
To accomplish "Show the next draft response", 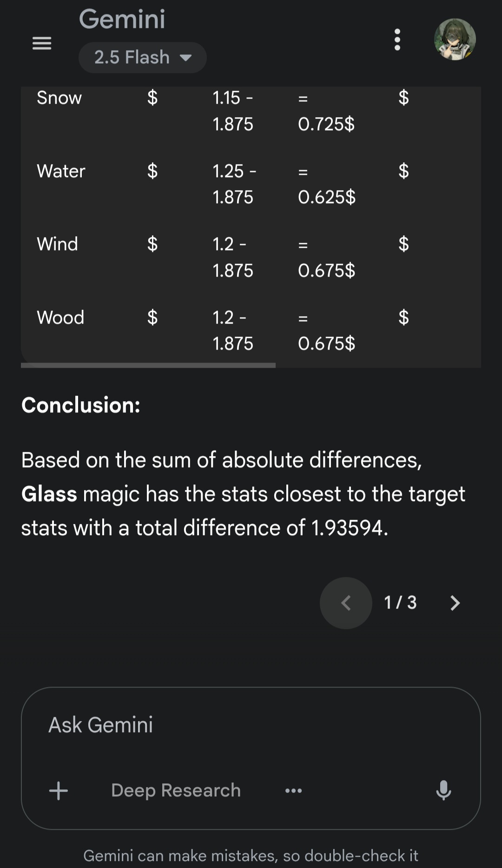I will pyautogui.click(x=455, y=603).
